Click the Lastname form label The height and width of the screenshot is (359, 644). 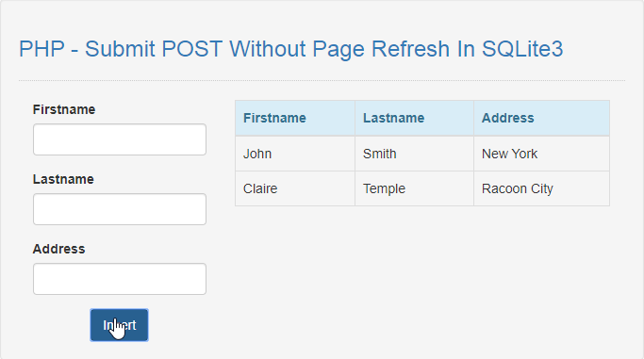coord(63,179)
